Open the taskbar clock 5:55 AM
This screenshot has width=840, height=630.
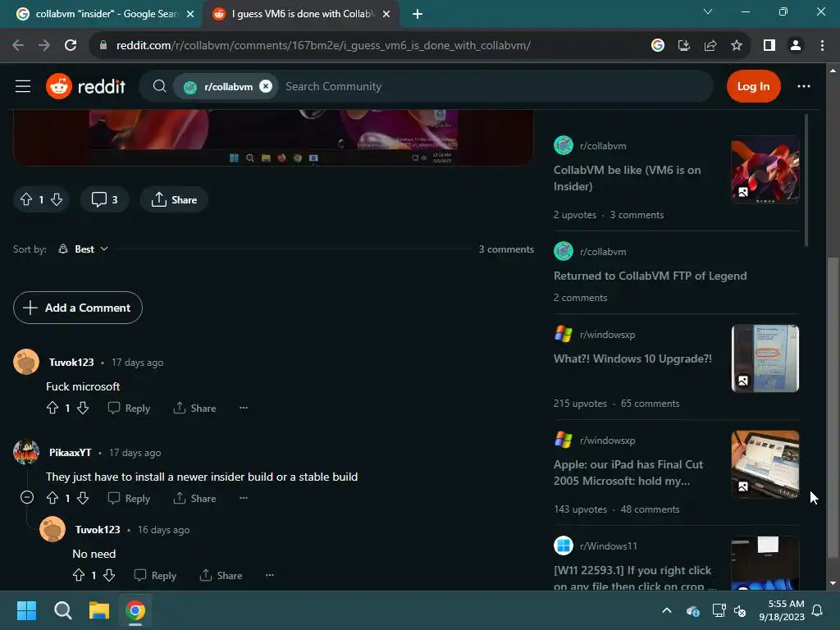(x=782, y=610)
